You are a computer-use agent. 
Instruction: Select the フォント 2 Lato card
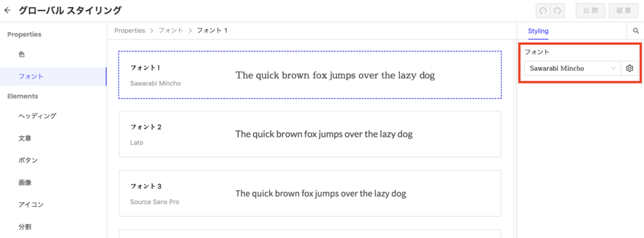click(310, 134)
